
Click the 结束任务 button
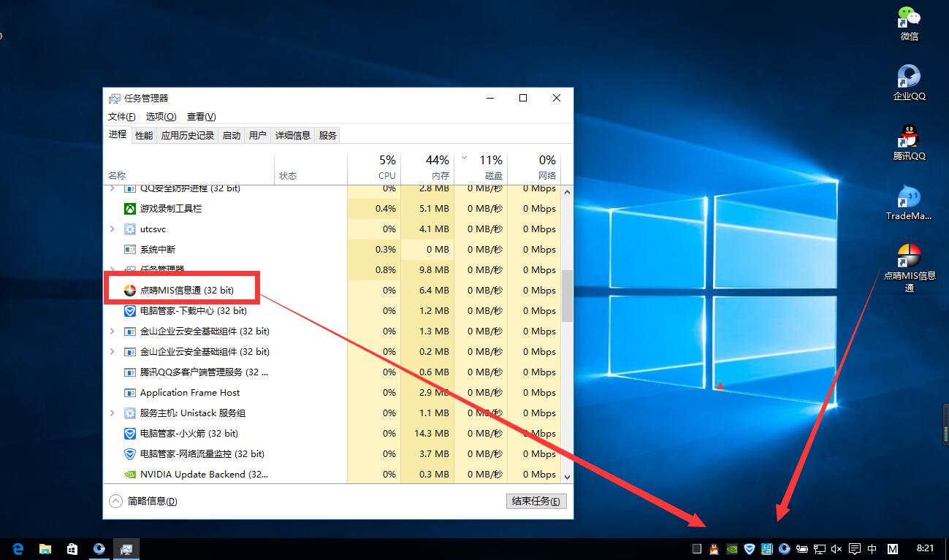(536, 502)
